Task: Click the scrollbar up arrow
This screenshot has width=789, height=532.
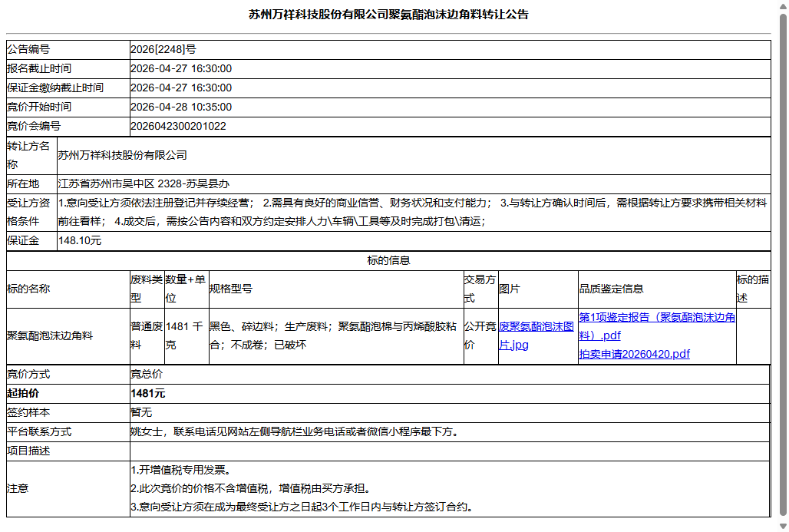Action: 783,5
